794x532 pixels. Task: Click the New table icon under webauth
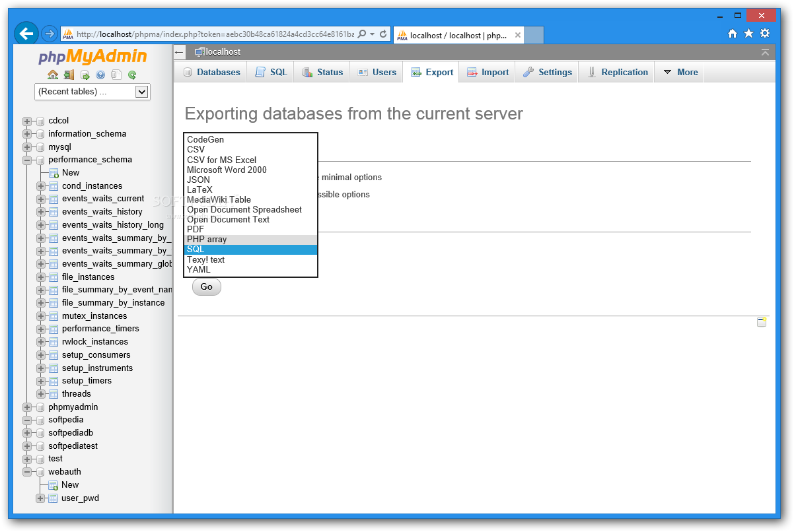[x=54, y=485]
